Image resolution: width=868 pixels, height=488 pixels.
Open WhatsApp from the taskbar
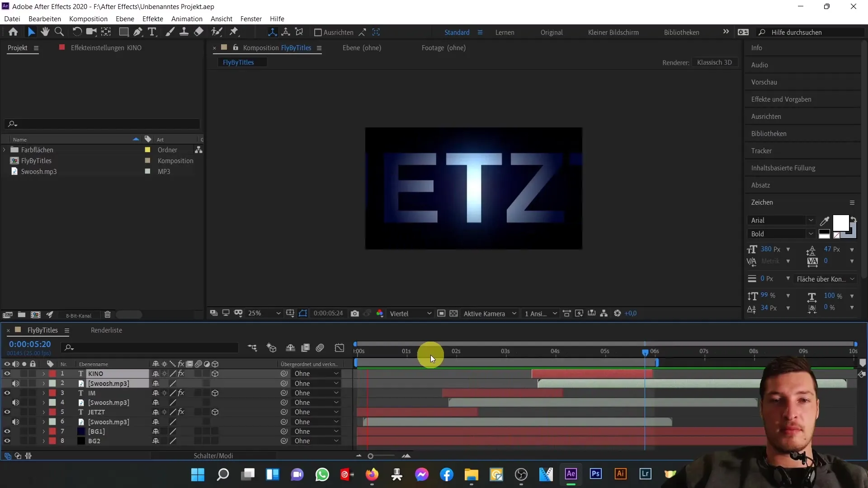point(322,474)
